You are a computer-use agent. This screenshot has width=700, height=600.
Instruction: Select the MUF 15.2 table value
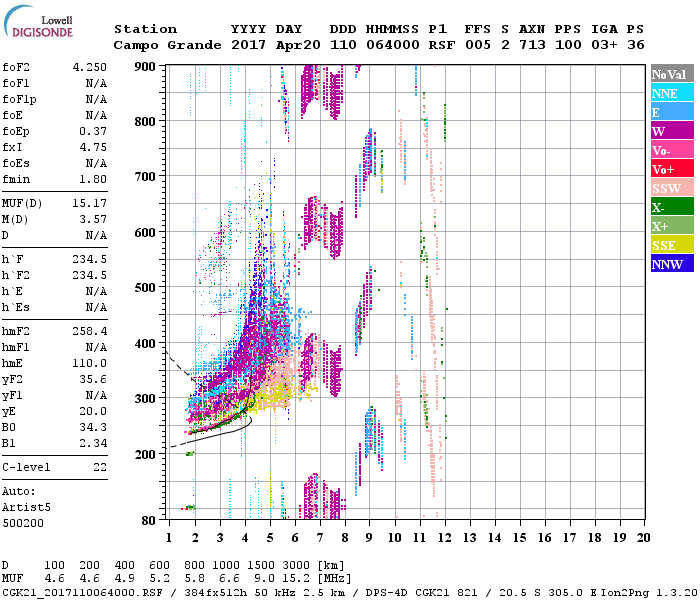click(296, 579)
